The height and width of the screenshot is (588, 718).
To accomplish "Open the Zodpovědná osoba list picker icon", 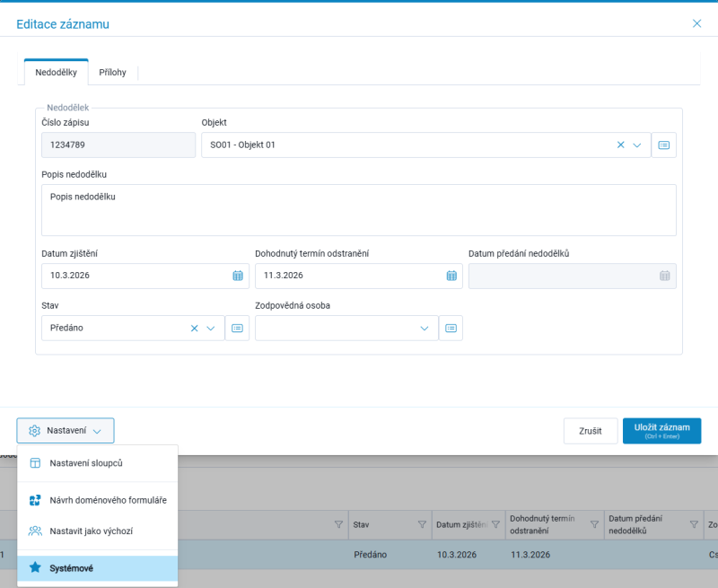I will 451,329.
